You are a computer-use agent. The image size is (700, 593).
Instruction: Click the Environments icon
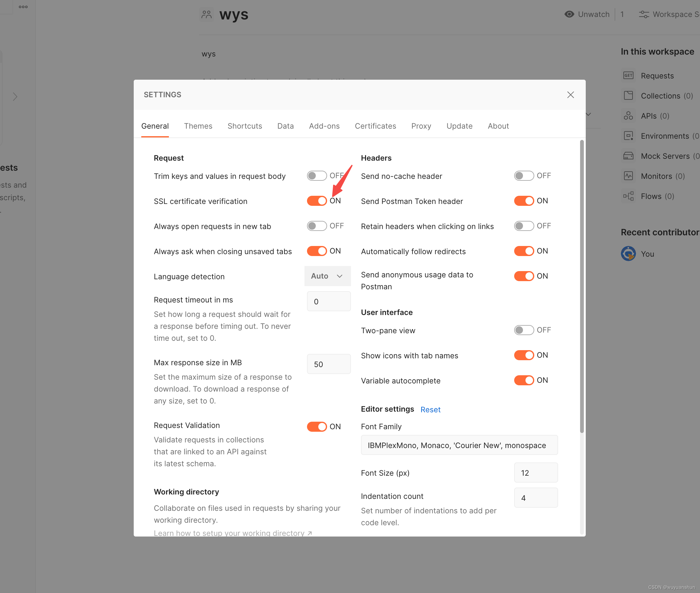(628, 136)
